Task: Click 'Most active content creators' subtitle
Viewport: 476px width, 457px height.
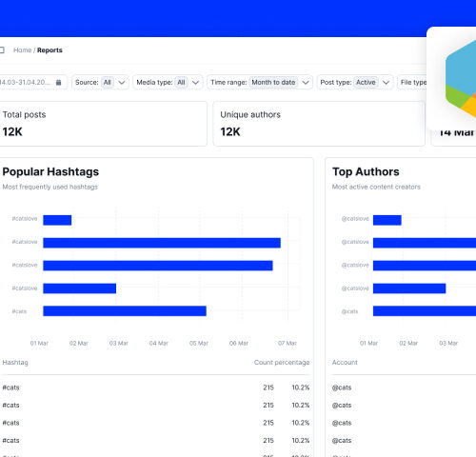Action: [376, 187]
